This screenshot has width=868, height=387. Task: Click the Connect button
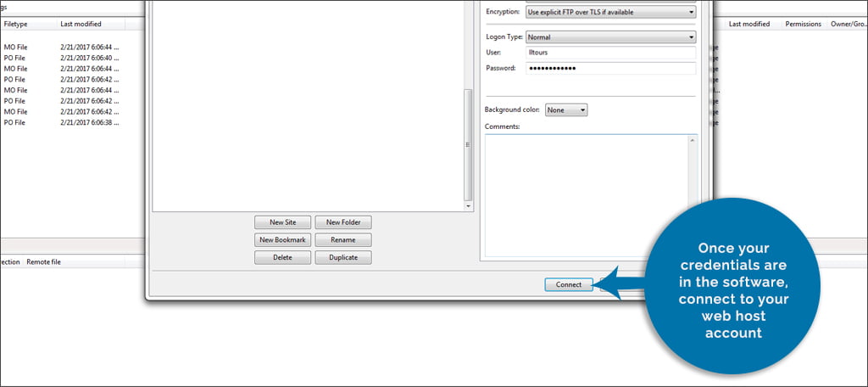point(568,284)
